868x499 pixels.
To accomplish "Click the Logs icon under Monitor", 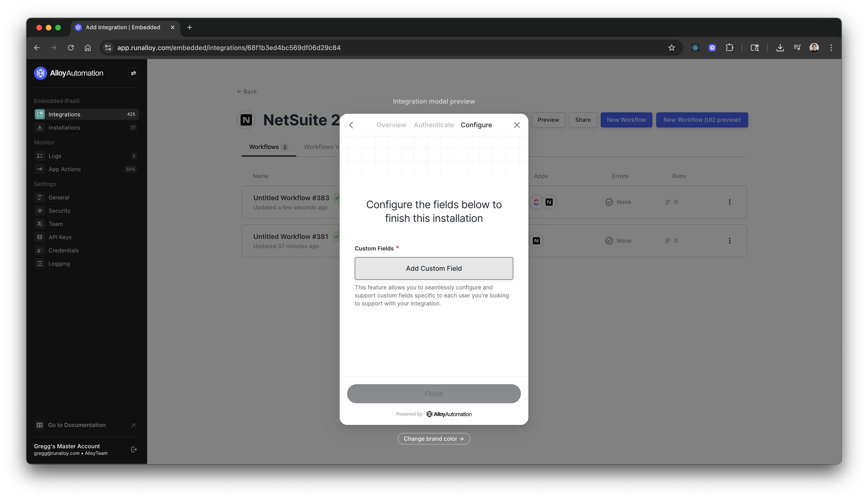I will click(x=40, y=156).
